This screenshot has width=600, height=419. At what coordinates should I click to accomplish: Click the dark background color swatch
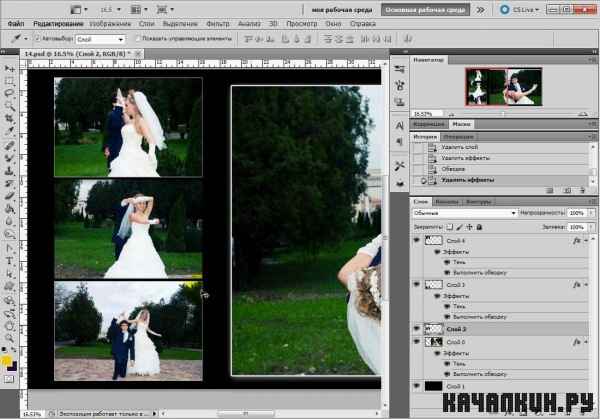click(12, 367)
